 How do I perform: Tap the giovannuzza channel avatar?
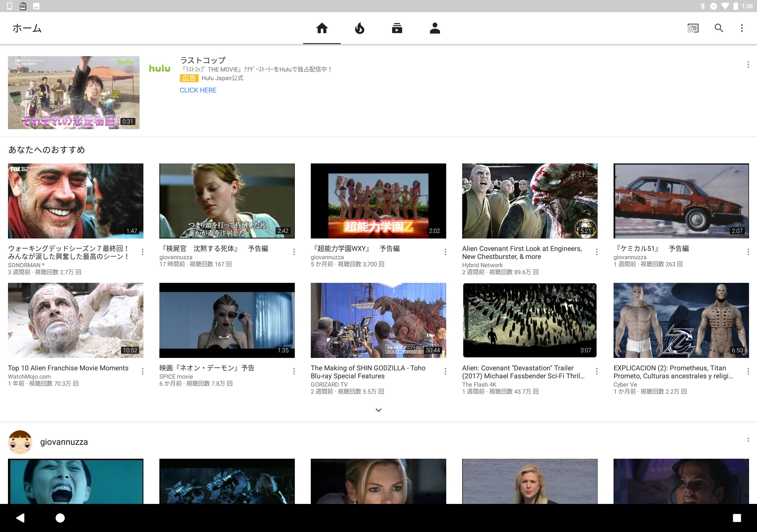pos(20,442)
